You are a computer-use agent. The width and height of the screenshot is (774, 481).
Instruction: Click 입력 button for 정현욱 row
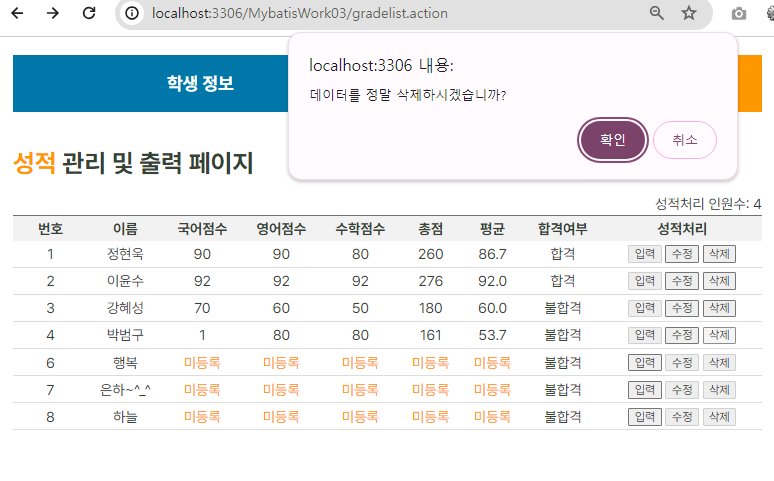pyautogui.click(x=645, y=254)
